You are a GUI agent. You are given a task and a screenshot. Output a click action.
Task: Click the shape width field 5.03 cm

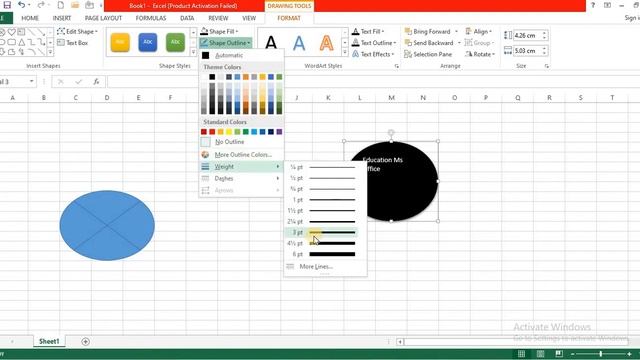point(527,51)
